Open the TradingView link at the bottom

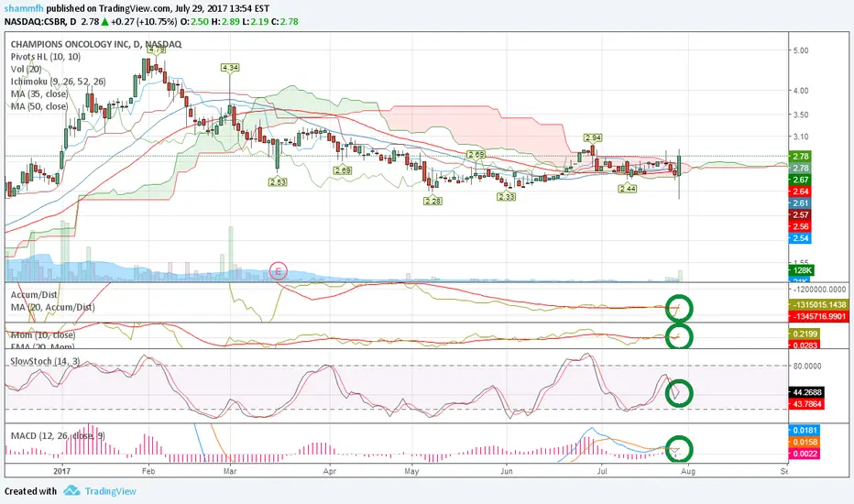(x=111, y=491)
